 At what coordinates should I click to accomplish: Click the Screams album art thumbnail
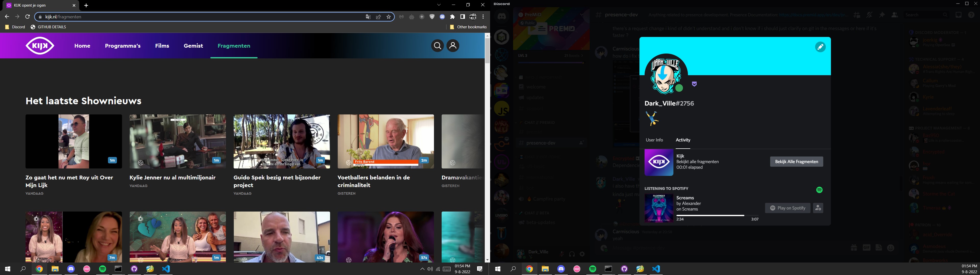pyautogui.click(x=659, y=208)
